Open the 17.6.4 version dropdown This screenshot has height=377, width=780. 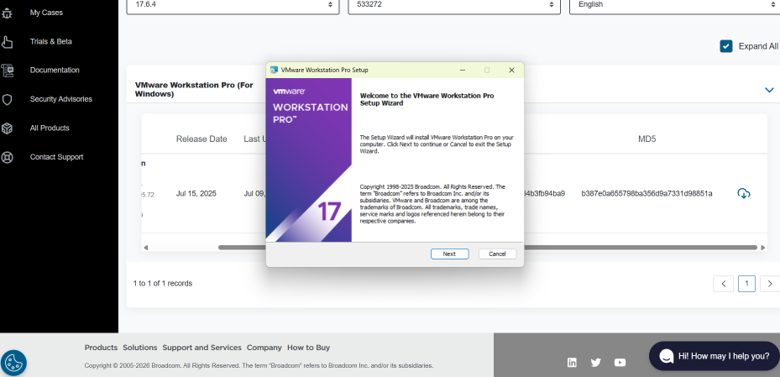(x=233, y=5)
